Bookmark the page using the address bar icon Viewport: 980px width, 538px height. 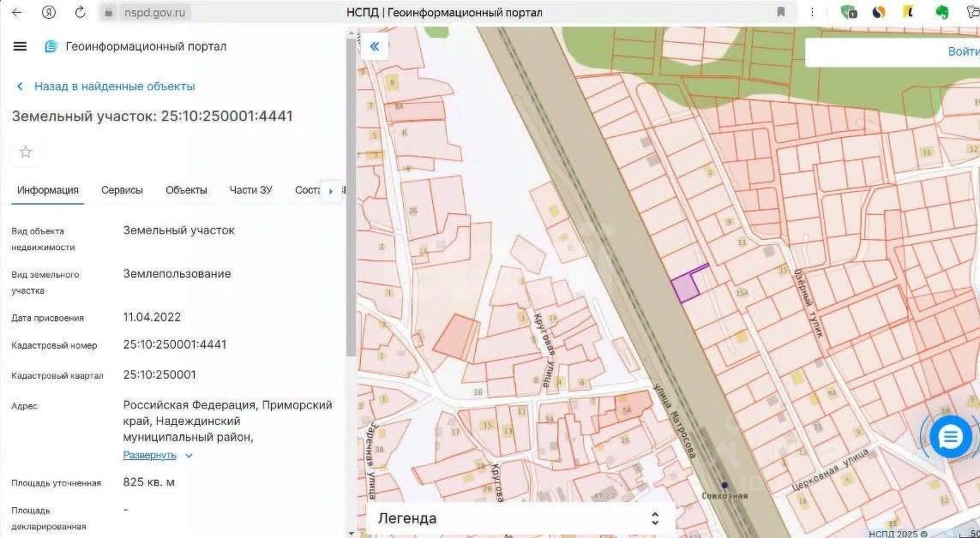tap(781, 13)
